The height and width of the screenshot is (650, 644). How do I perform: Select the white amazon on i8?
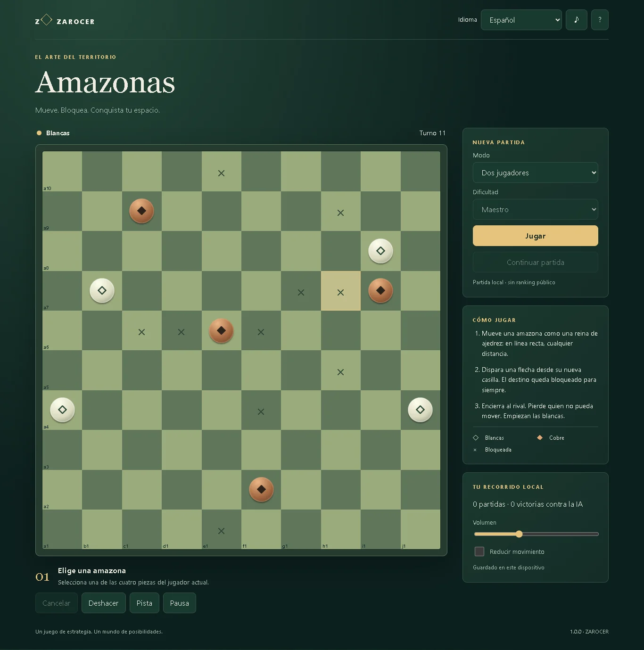point(380,251)
